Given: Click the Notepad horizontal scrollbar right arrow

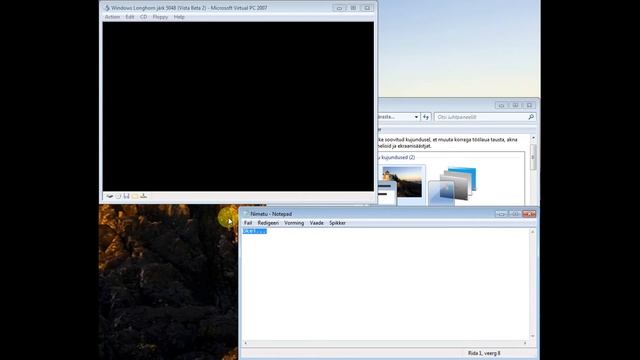Looking at the screenshot, I should click(525, 343).
